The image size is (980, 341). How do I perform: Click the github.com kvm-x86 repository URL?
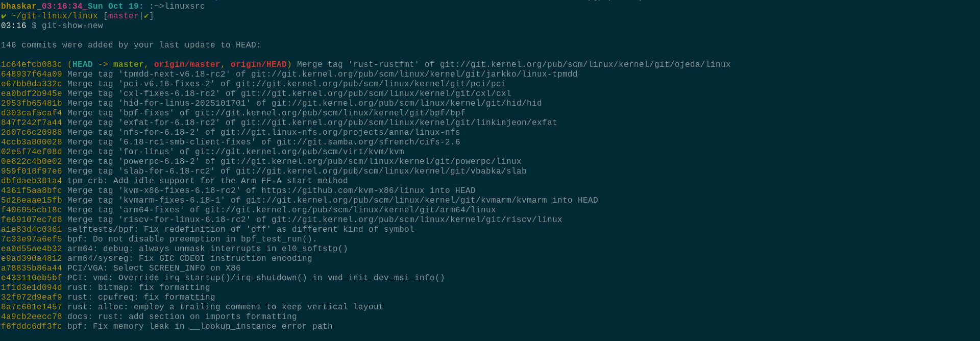point(342,190)
